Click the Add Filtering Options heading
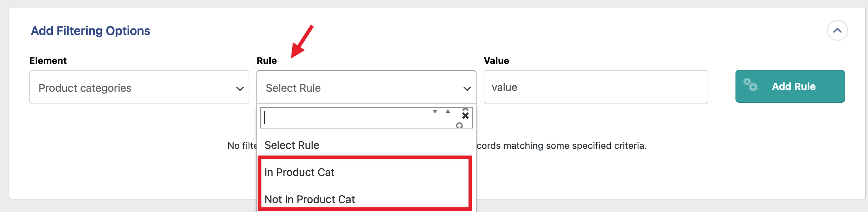This screenshot has height=212, width=868. tap(90, 31)
